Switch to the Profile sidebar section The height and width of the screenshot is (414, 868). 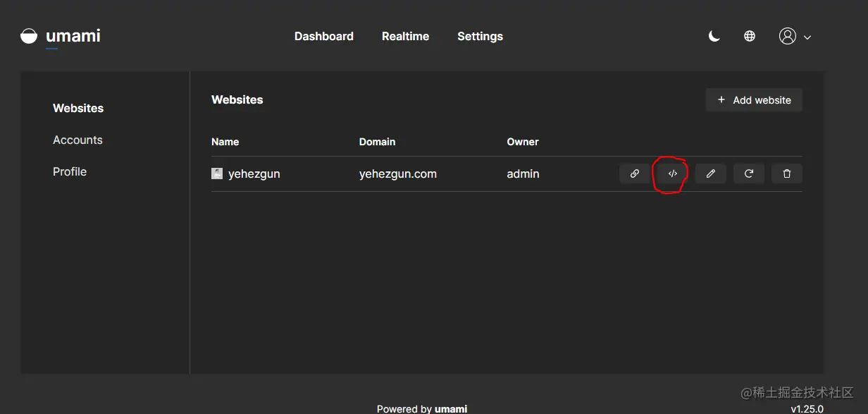tap(70, 171)
